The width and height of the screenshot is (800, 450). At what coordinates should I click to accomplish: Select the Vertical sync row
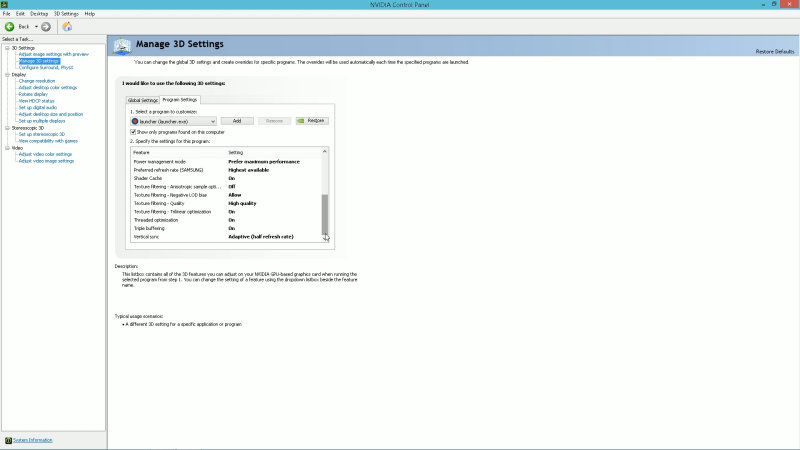coord(226,237)
